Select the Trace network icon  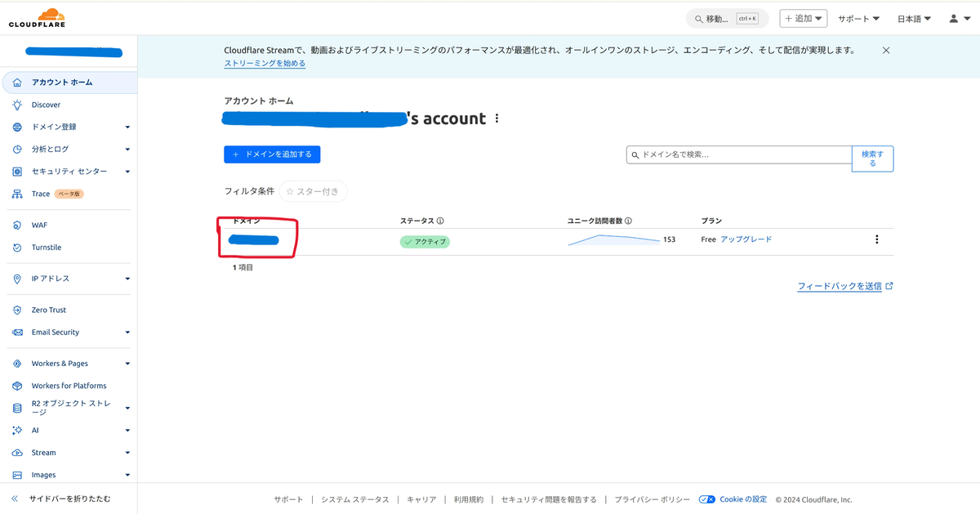(x=17, y=194)
